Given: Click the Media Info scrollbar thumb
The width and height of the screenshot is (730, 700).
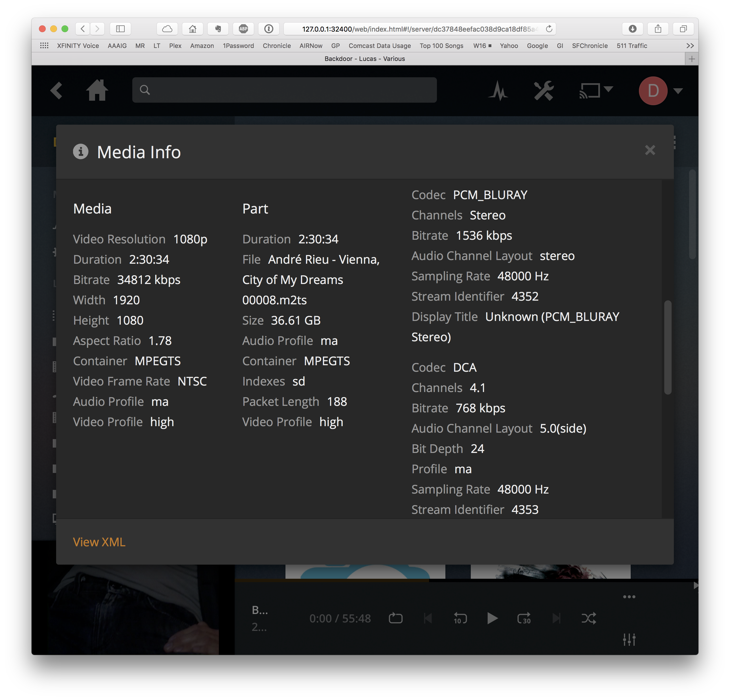Looking at the screenshot, I should coord(668,347).
